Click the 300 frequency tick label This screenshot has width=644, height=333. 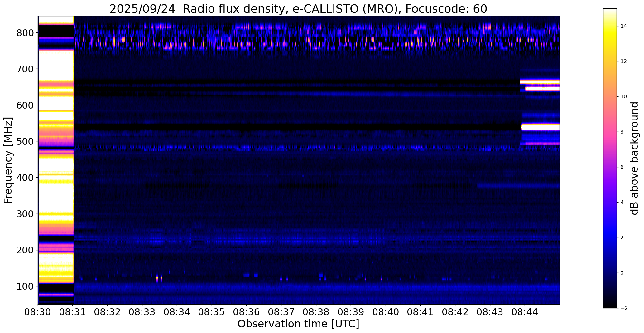coord(25,214)
